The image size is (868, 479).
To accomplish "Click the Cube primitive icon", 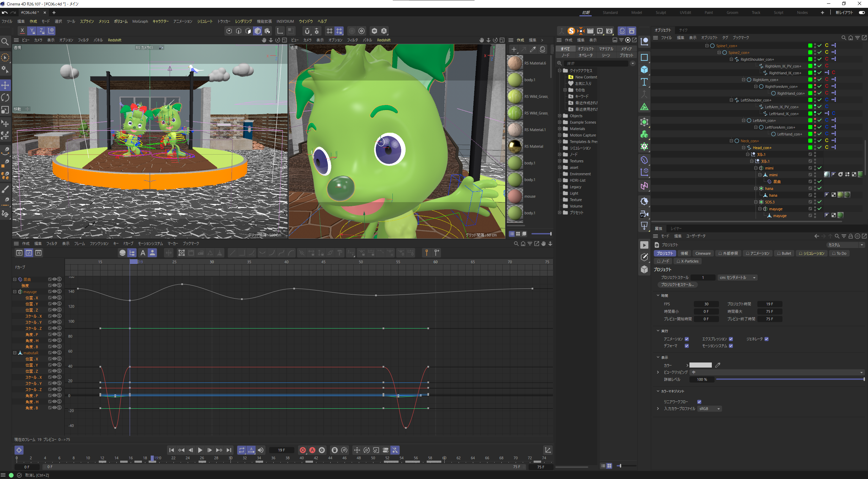I will coord(644,70).
